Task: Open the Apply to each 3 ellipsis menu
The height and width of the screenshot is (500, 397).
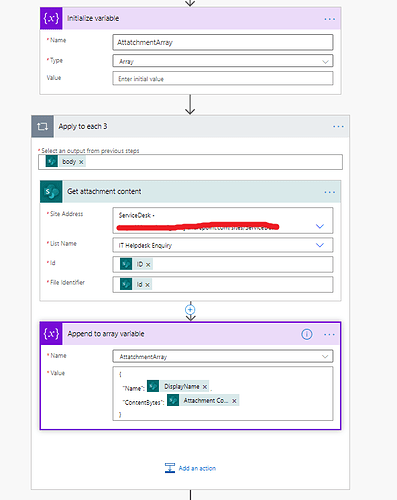Action: tap(338, 127)
